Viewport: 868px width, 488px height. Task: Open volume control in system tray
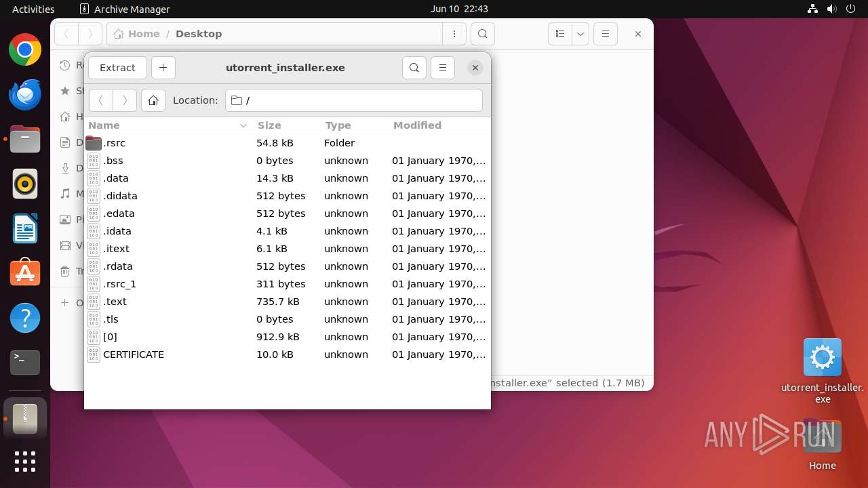click(x=831, y=9)
